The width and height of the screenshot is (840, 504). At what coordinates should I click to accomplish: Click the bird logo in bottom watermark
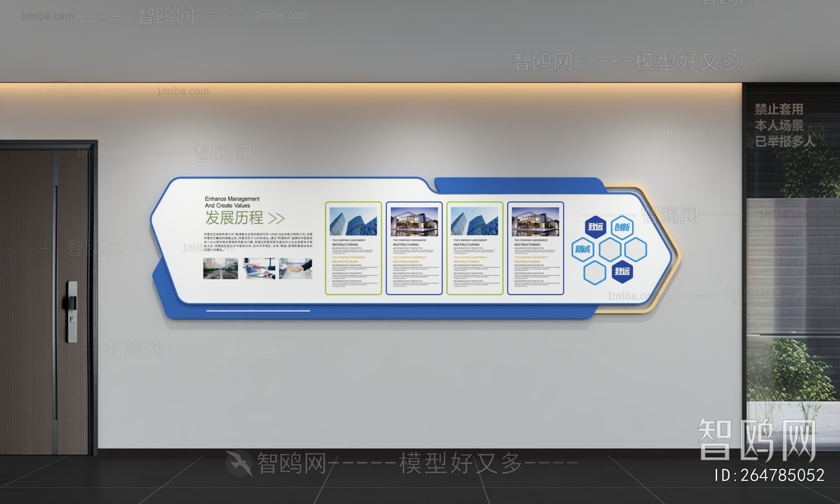[x=238, y=463]
